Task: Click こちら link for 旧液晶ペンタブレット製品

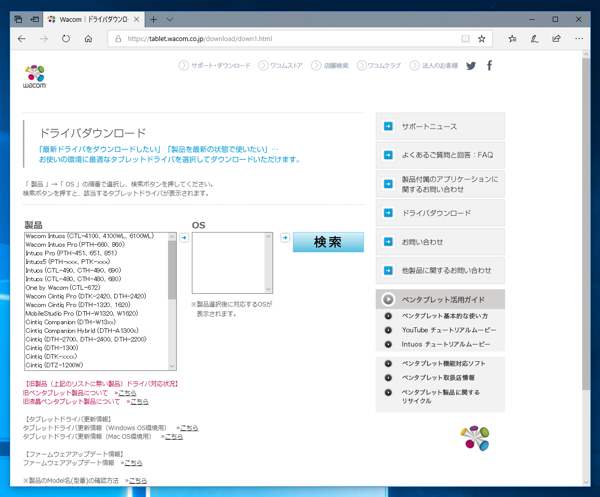Action: (x=140, y=402)
